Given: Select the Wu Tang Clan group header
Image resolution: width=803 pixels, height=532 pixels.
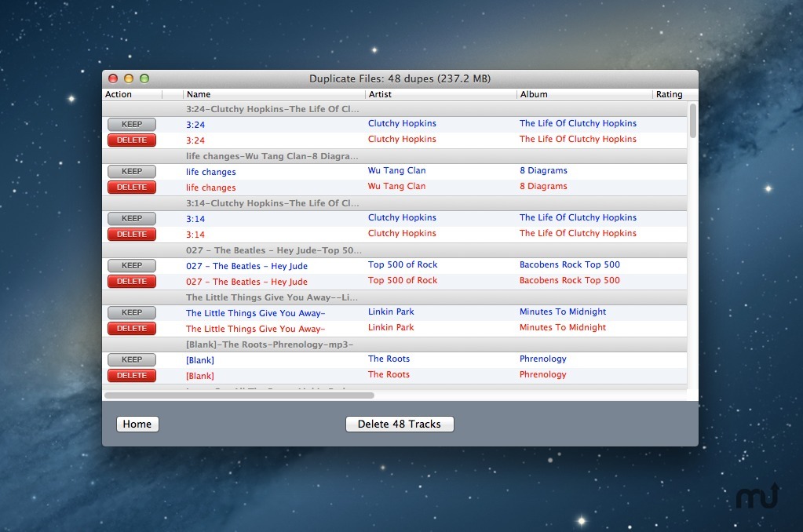Looking at the screenshot, I should (x=392, y=156).
